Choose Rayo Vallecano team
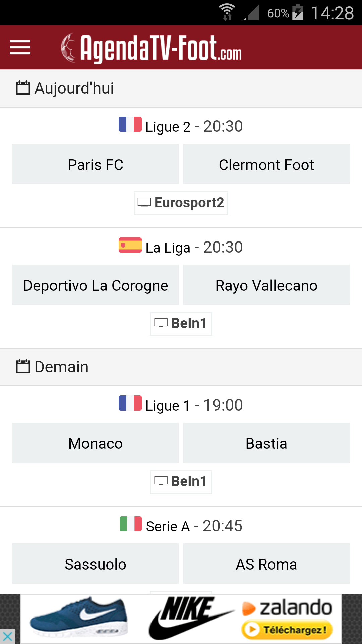This screenshot has height=644, width=362. tap(266, 285)
